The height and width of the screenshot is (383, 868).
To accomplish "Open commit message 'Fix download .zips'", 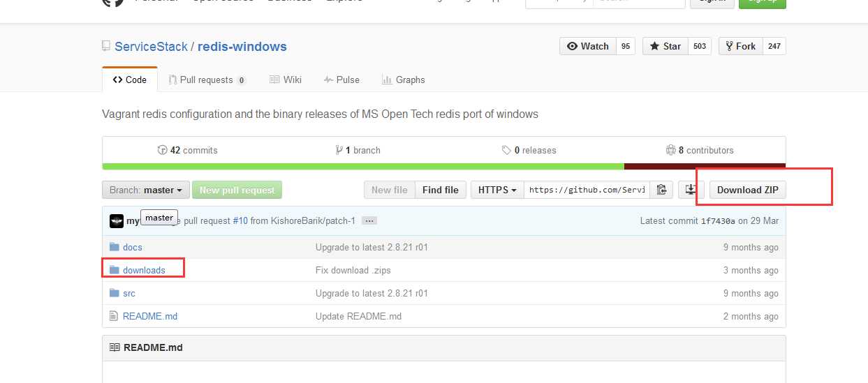I will coord(353,270).
